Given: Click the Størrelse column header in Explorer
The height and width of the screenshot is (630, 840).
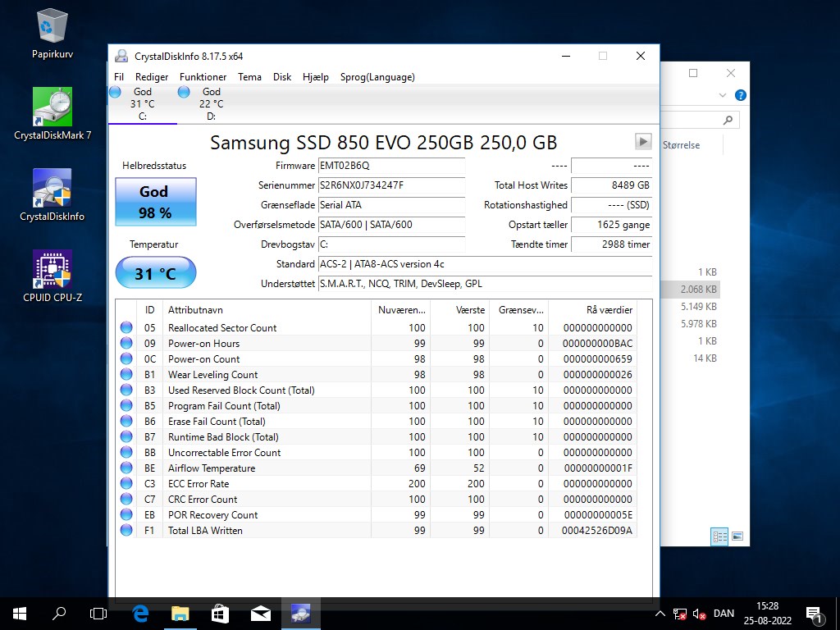Looking at the screenshot, I should [x=681, y=145].
